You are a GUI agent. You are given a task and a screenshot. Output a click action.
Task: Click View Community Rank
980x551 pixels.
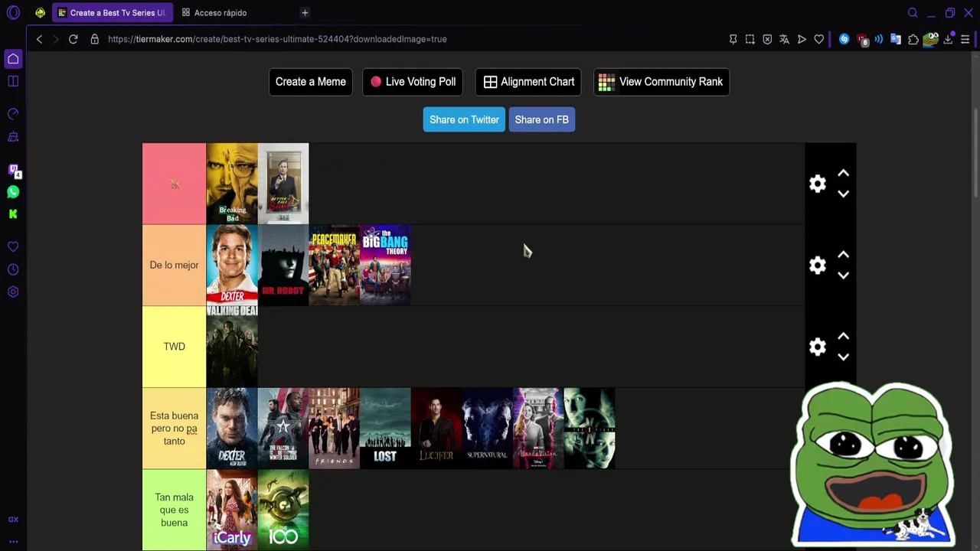(x=661, y=82)
